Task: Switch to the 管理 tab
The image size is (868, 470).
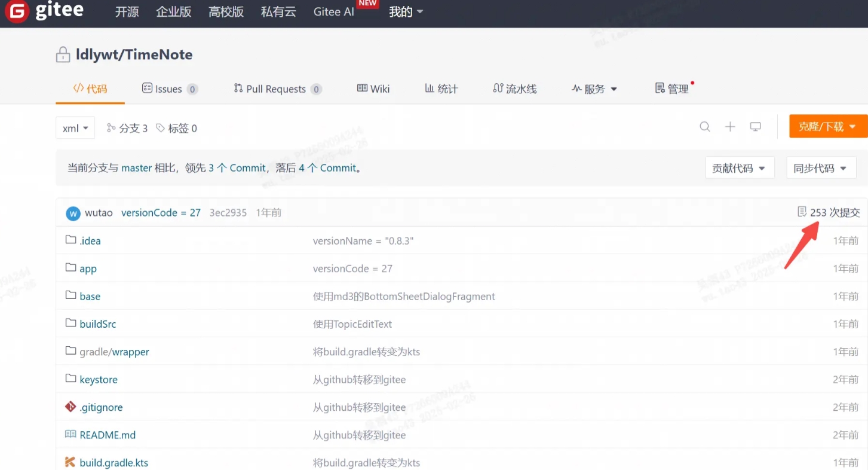Action: pyautogui.click(x=672, y=89)
